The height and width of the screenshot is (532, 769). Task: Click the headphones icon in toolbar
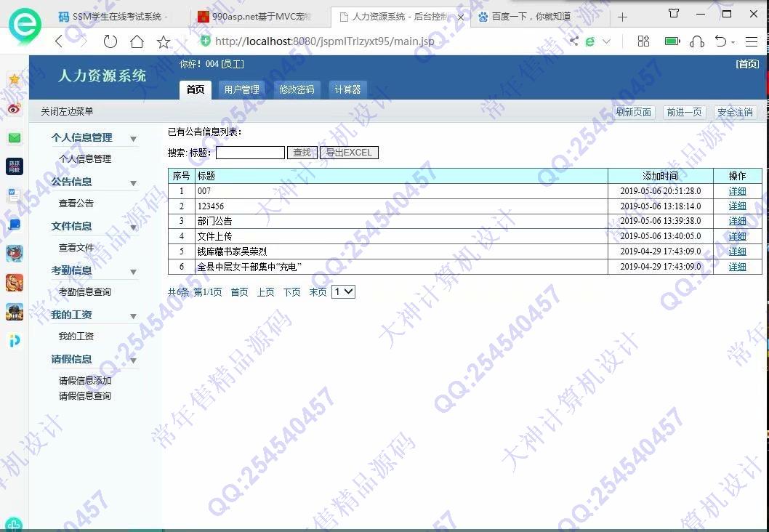[697, 41]
